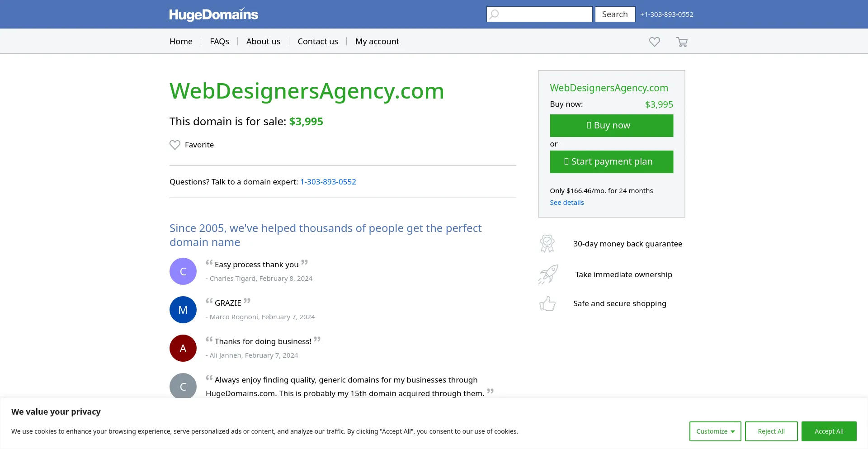This screenshot has height=449, width=868.
Task: Accept all cookies
Action: click(x=829, y=431)
